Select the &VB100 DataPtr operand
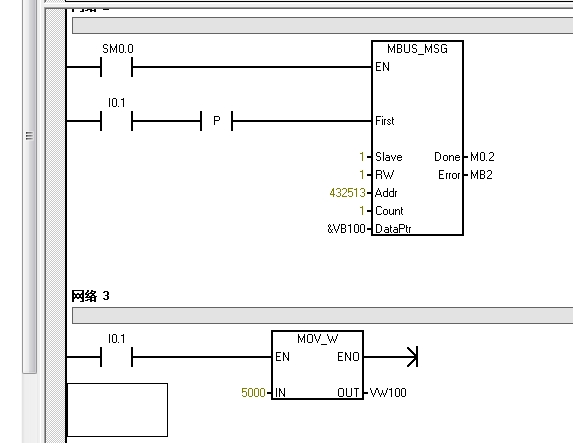The height and width of the screenshot is (443, 573). 346,229
